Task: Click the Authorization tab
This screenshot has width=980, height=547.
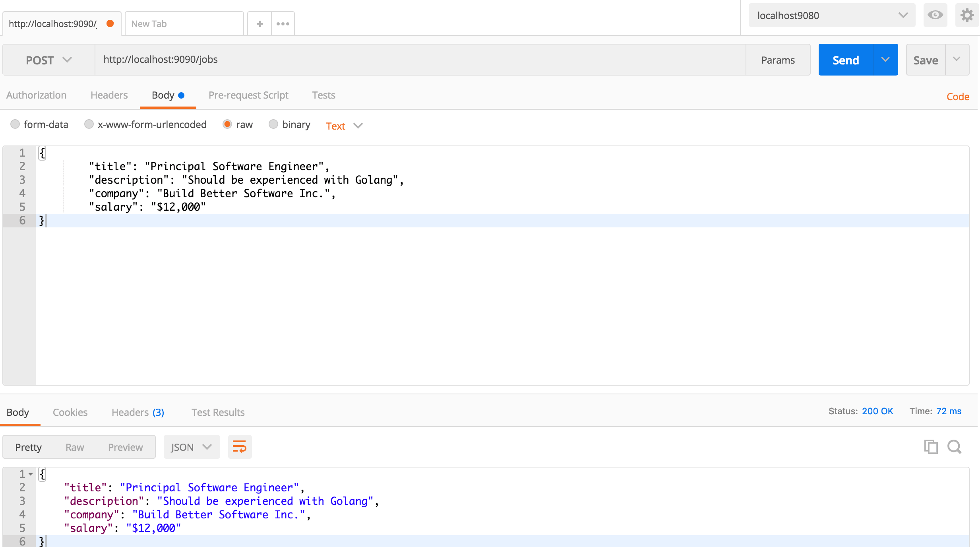Action: click(36, 95)
